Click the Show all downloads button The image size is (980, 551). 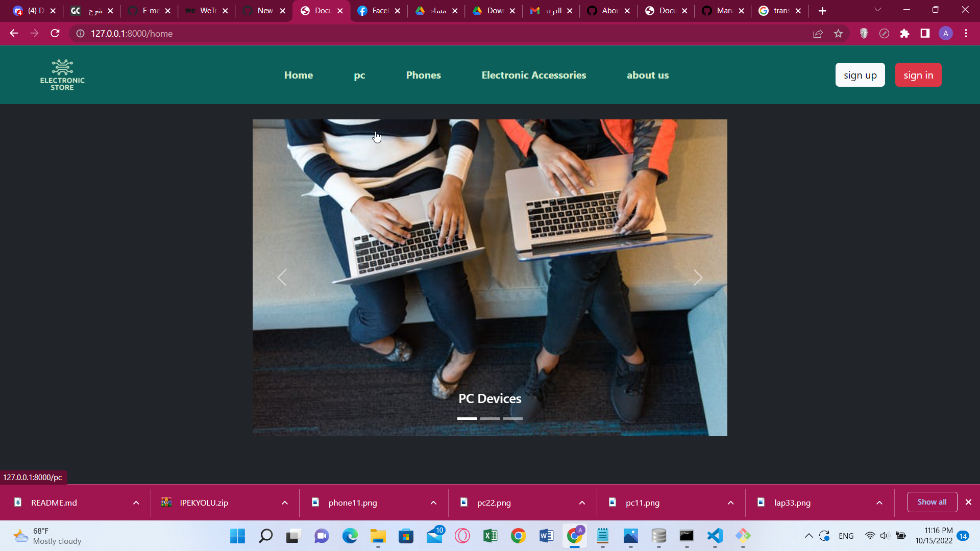tap(932, 502)
